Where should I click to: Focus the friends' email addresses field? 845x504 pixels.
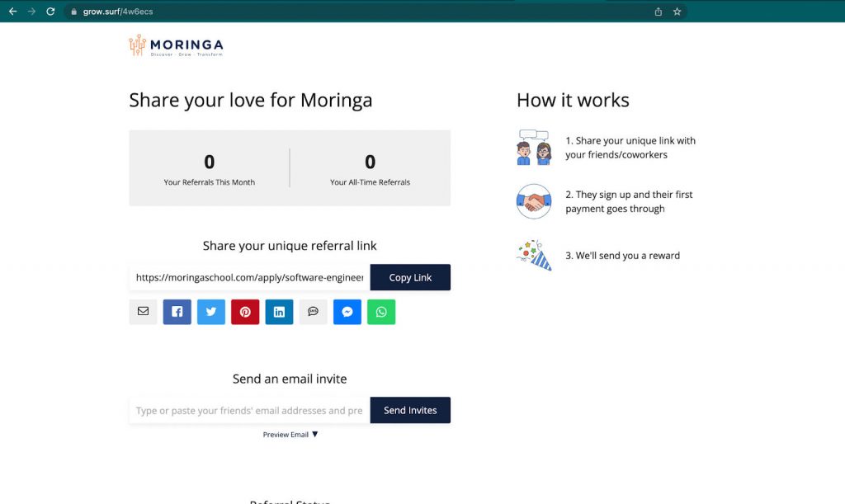249,411
